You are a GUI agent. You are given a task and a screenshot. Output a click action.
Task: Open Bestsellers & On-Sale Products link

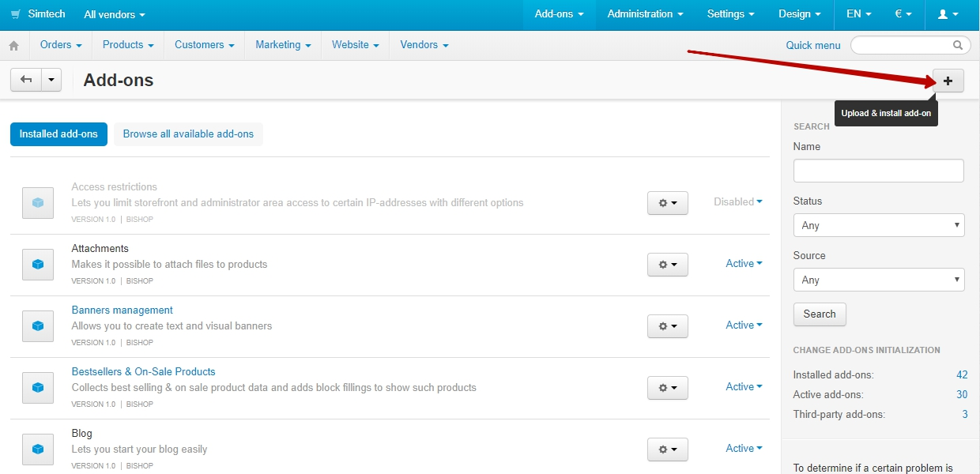(143, 372)
